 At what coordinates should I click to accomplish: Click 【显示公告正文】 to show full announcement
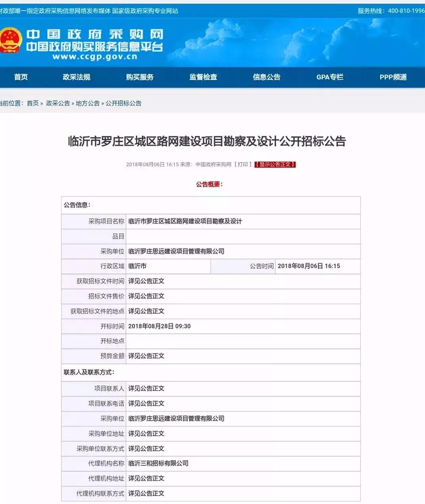pyautogui.click(x=276, y=164)
